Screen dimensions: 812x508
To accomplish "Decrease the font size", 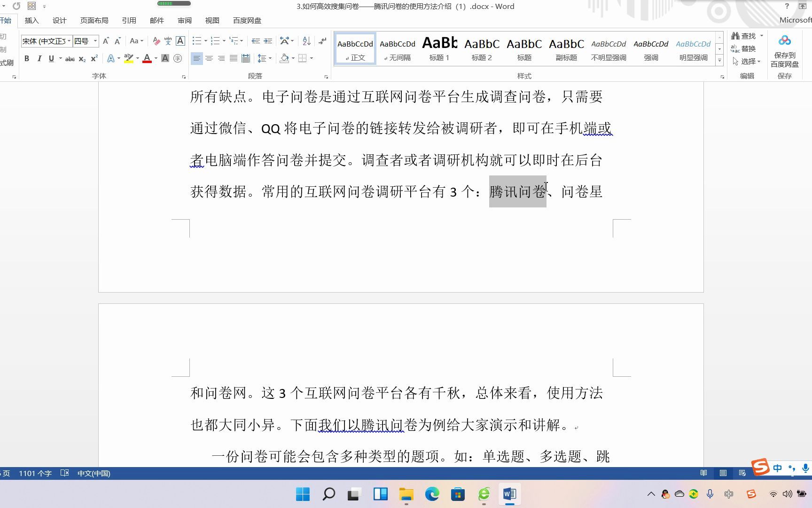I will (x=117, y=41).
